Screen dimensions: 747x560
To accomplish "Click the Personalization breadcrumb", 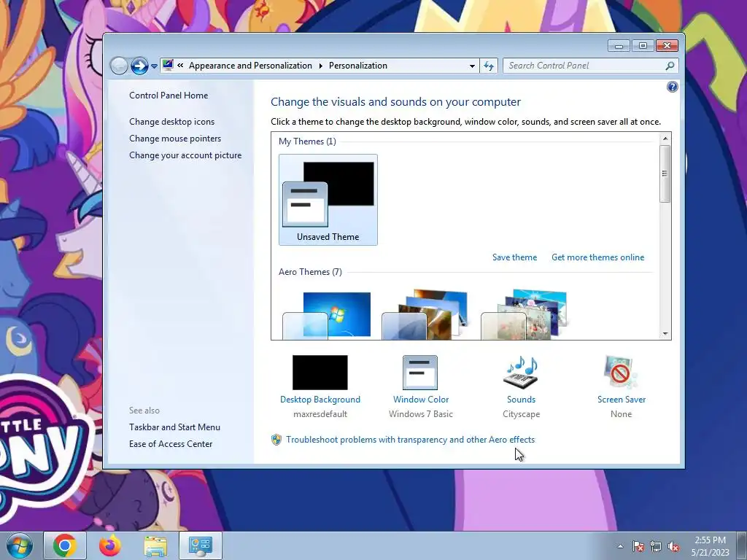I will 357,66.
